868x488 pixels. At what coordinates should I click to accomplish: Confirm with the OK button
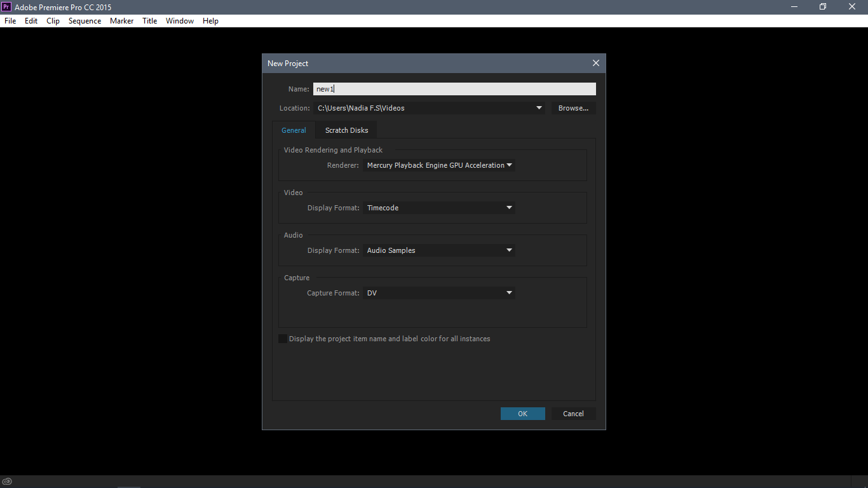click(x=522, y=414)
